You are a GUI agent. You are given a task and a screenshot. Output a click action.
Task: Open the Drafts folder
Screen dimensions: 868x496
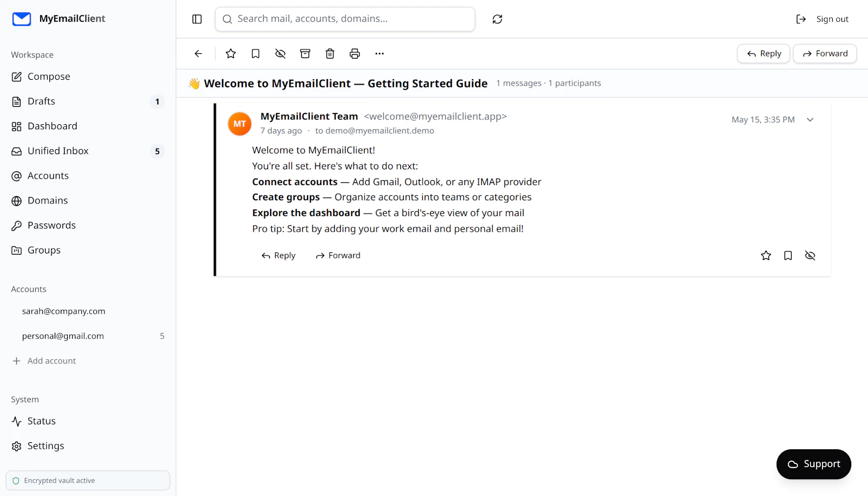(x=88, y=101)
